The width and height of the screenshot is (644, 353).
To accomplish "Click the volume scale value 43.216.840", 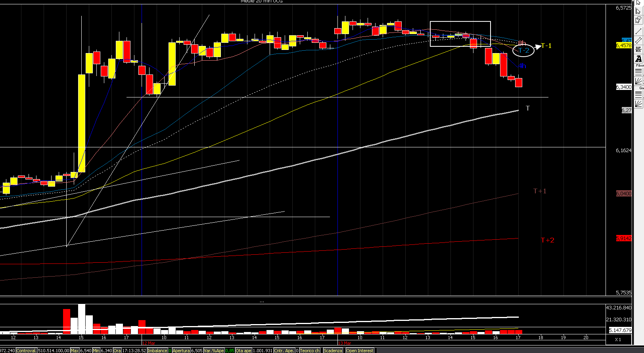I will pos(619,307).
